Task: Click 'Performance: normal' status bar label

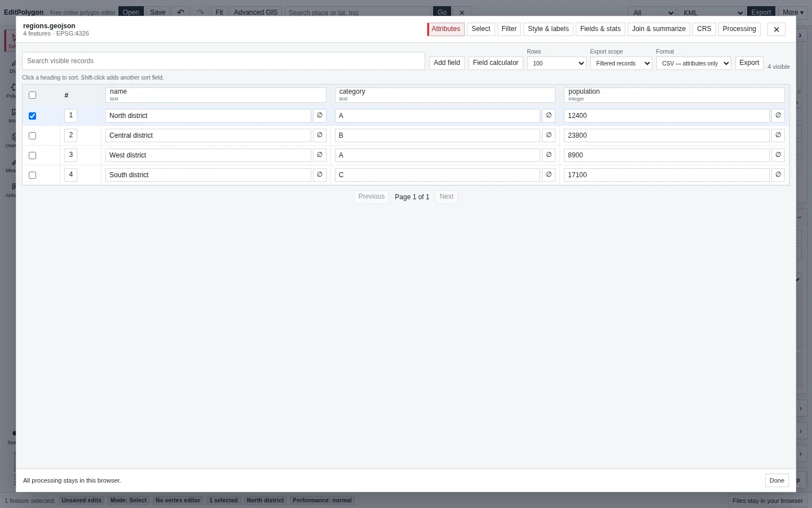Action: tap(322, 501)
